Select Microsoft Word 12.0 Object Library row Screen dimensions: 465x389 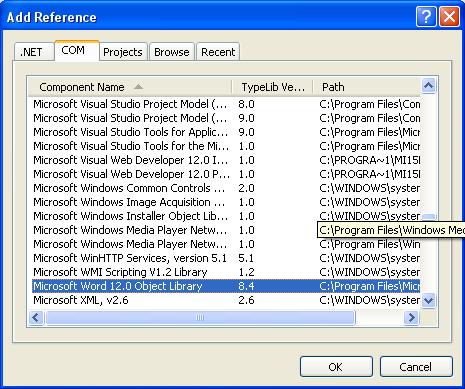[226, 286]
